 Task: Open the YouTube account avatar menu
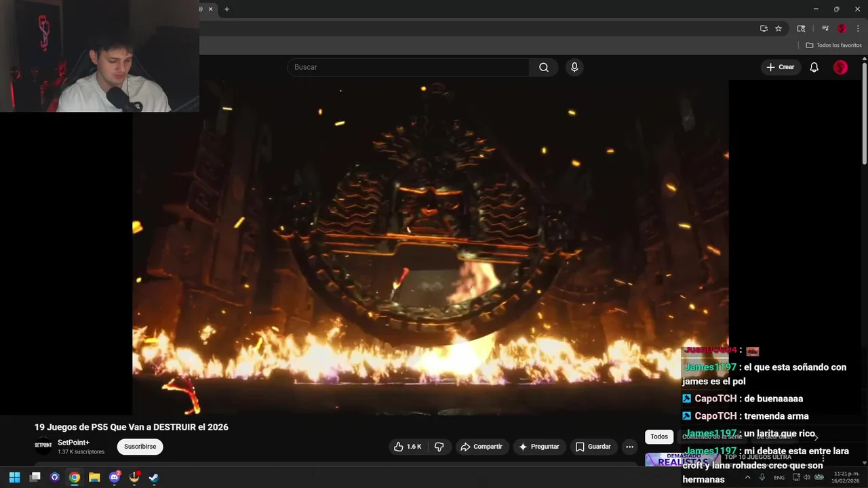click(x=840, y=67)
